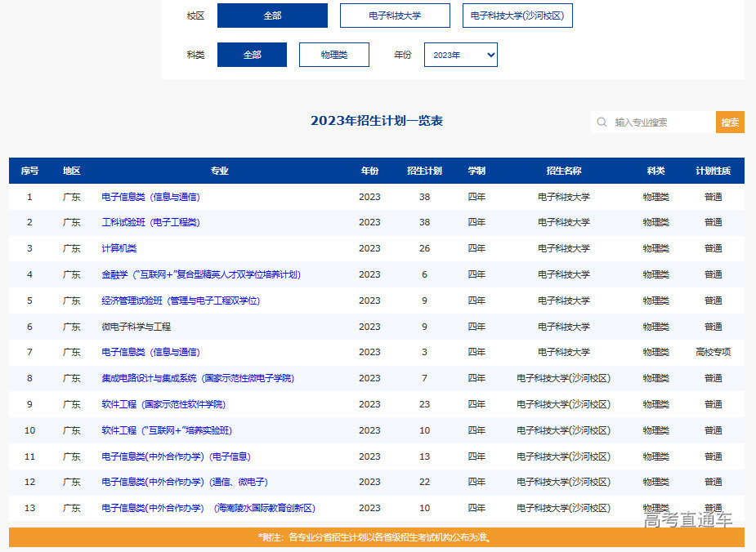Open 电子信息类(中外合作办学)（电子信息）link
This screenshot has width=756, height=552.
point(176,456)
